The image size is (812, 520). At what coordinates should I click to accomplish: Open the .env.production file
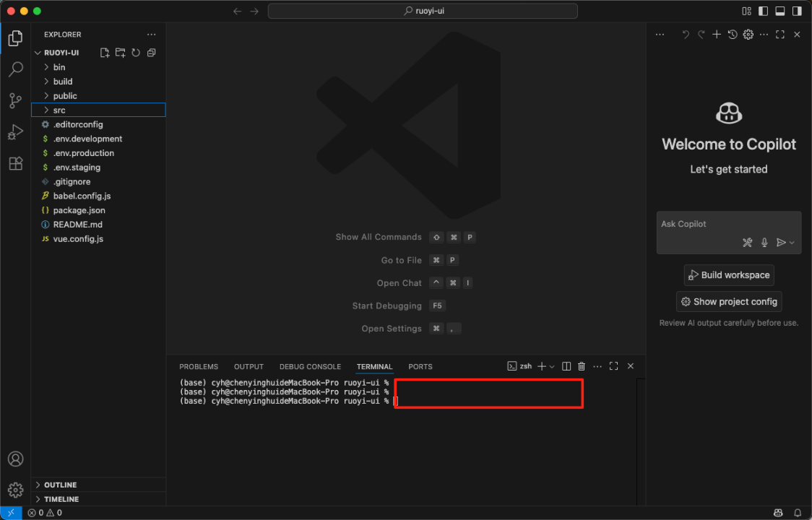tap(98, 153)
